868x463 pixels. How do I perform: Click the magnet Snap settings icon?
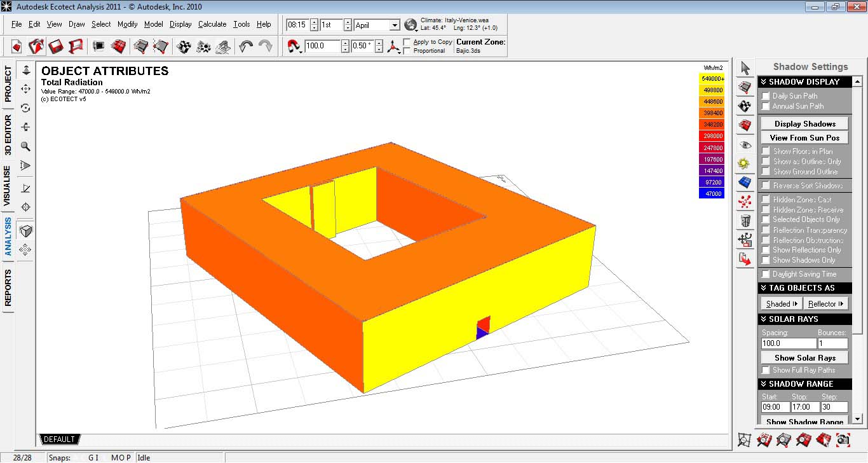[295, 46]
